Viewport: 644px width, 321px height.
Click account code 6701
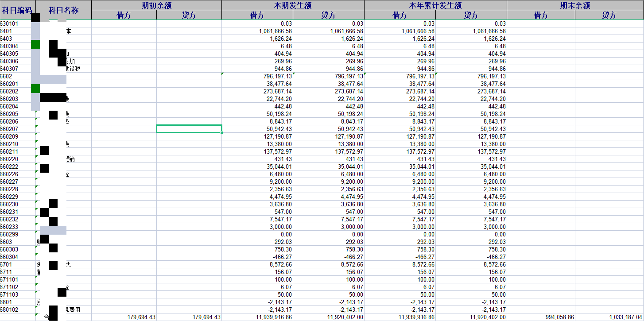coord(6,264)
